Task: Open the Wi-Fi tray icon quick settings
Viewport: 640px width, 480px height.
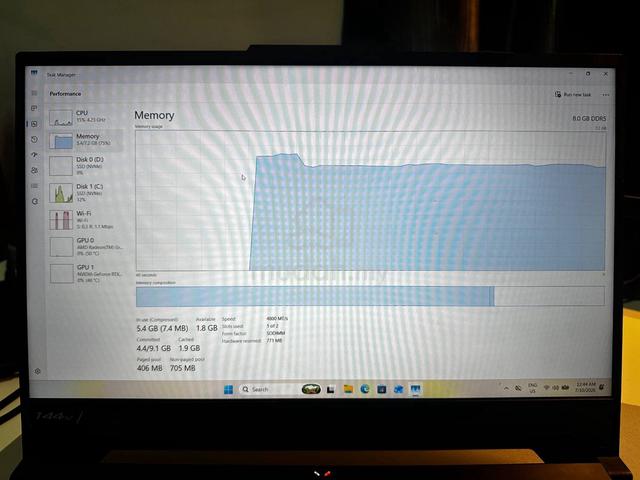Action: tap(547, 387)
